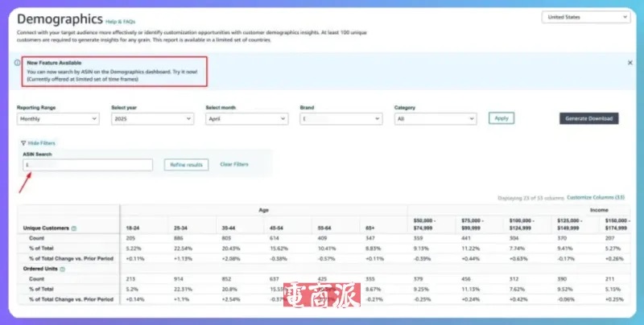
Task: Open the United States country dropdown
Action: (586, 17)
